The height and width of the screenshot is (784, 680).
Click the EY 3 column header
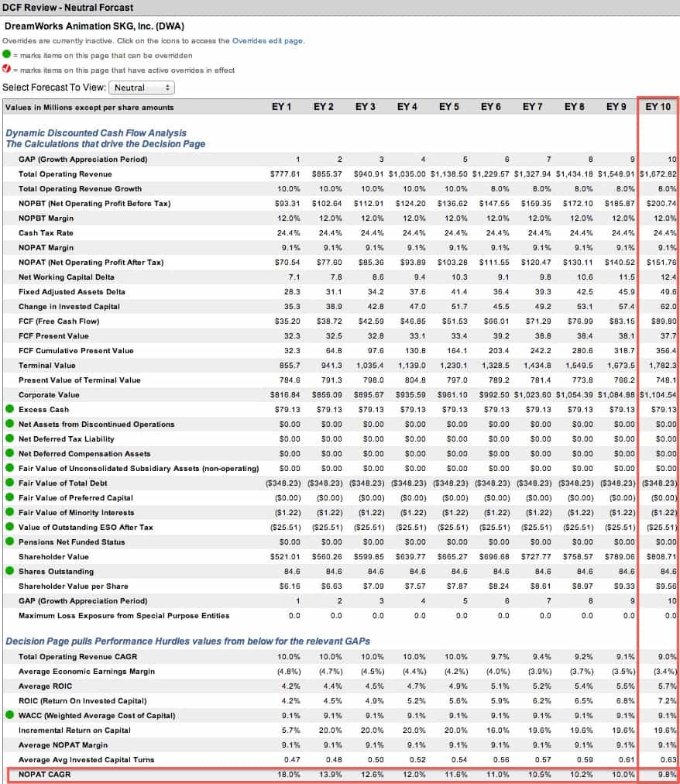[365, 107]
